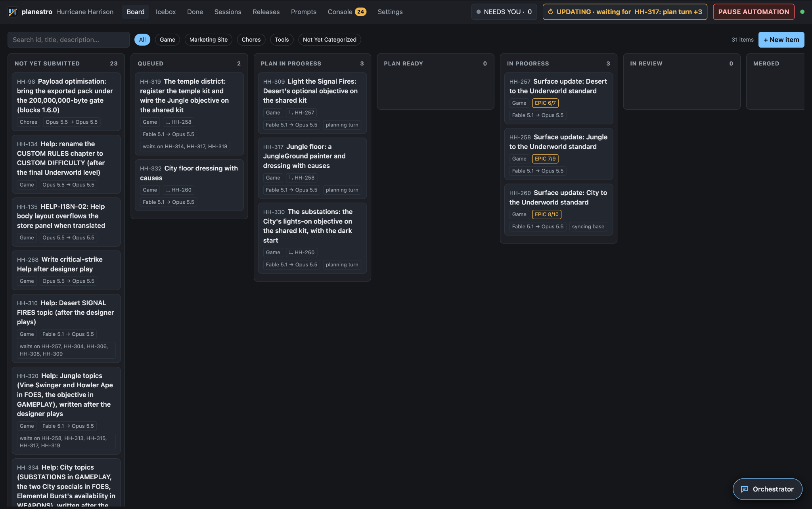Click the Console badge showing 24
This screenshot has width=812, height=509.
click(360, 12)
